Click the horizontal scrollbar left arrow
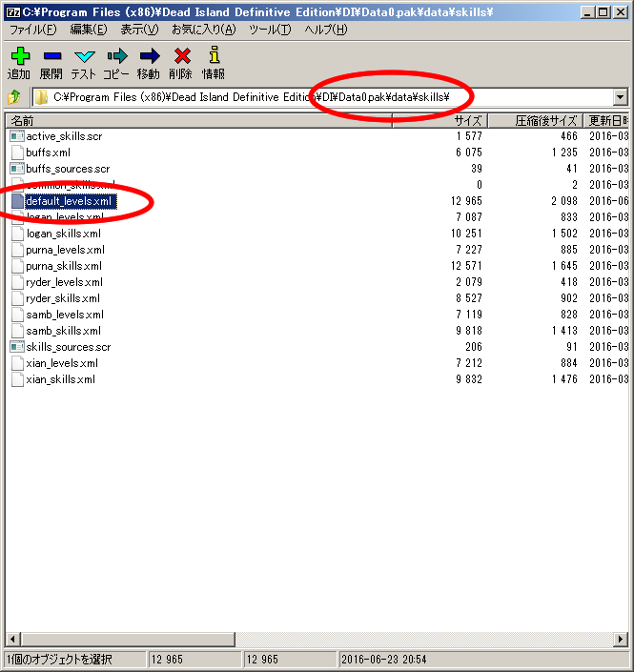Screen dimensions: 634x672 (12, 639)
